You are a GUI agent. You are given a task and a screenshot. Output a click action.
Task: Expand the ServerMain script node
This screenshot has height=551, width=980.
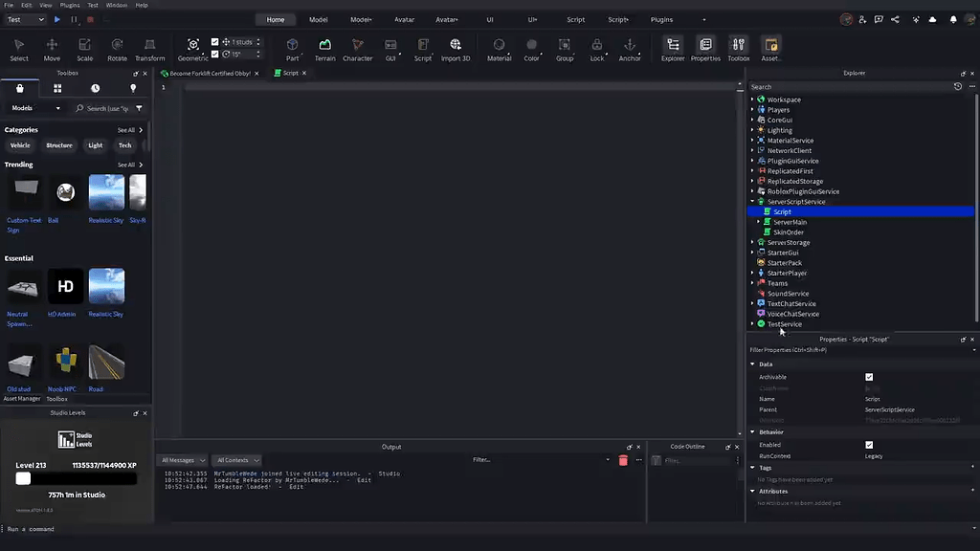pos(759,222)
